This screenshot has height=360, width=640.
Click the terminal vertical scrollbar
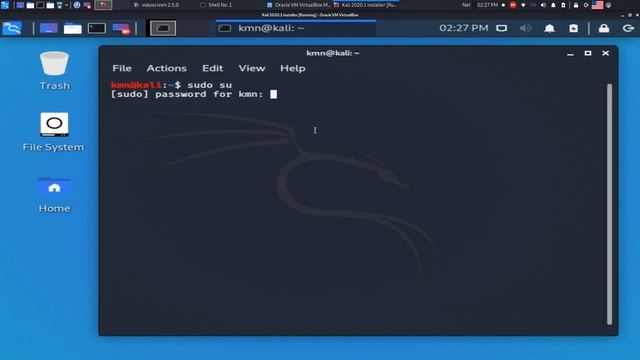coord(609,204)
